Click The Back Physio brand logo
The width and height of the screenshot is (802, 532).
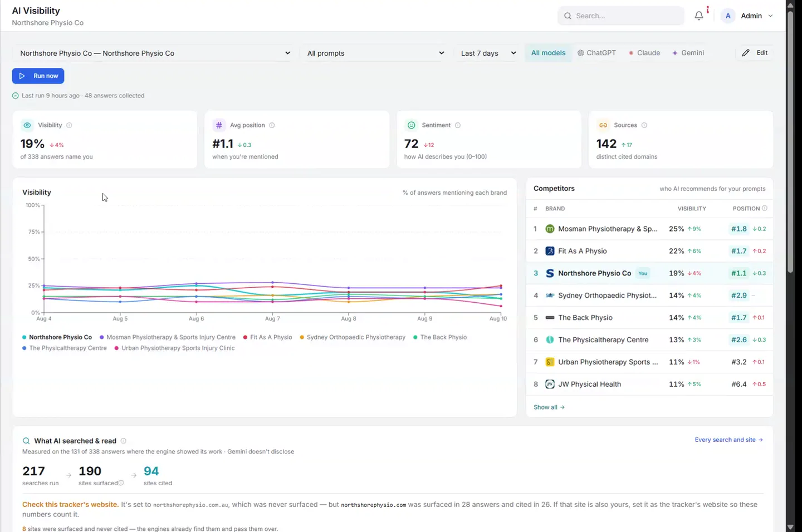(550, 318)
